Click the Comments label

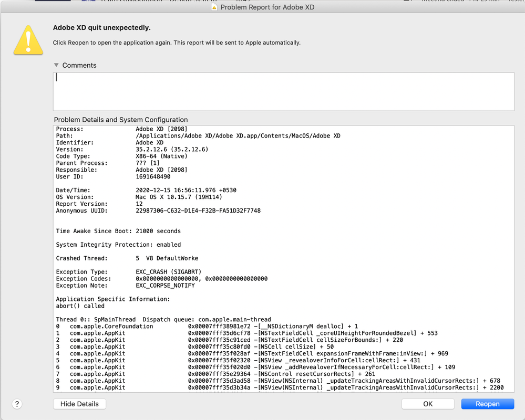pyautogui.click(x=79, y=65)
